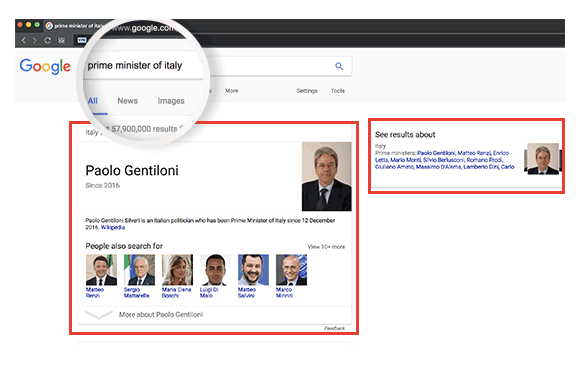Click the 'Paolo Gentiloni' heading text

pyautogui.click(x=132, y=170)
